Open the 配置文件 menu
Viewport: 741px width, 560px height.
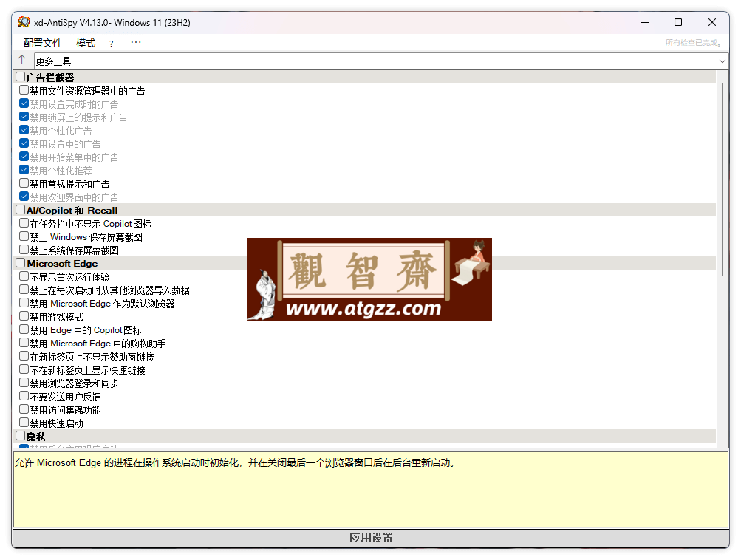[x=43, y=43]
